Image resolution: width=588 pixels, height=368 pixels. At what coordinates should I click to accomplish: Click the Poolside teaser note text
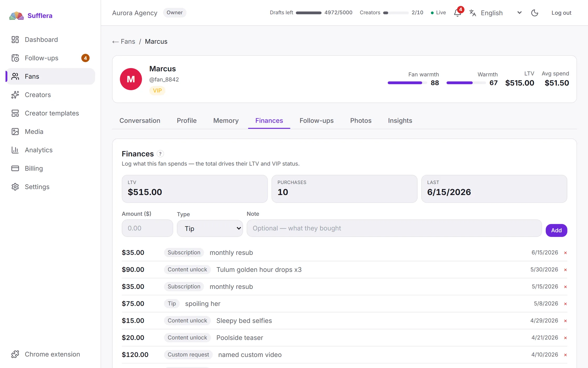[240, 338]
